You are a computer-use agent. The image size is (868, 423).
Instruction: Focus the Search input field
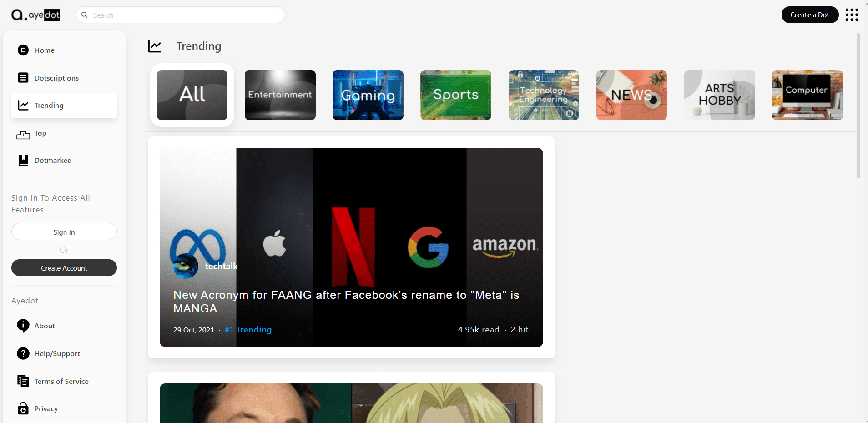181,15
